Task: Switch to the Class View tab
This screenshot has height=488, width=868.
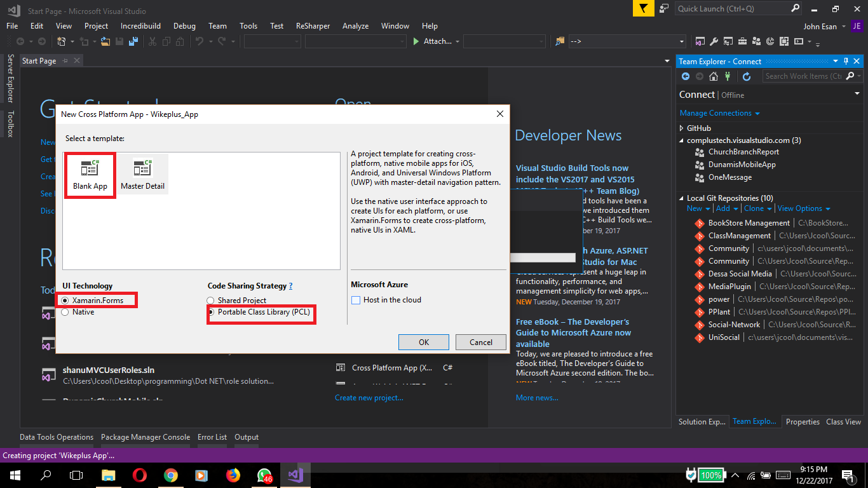Action: coord(843,421)
